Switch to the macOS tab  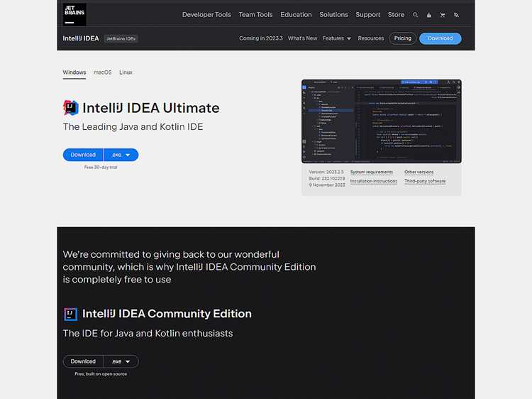[x=102, y=72]
